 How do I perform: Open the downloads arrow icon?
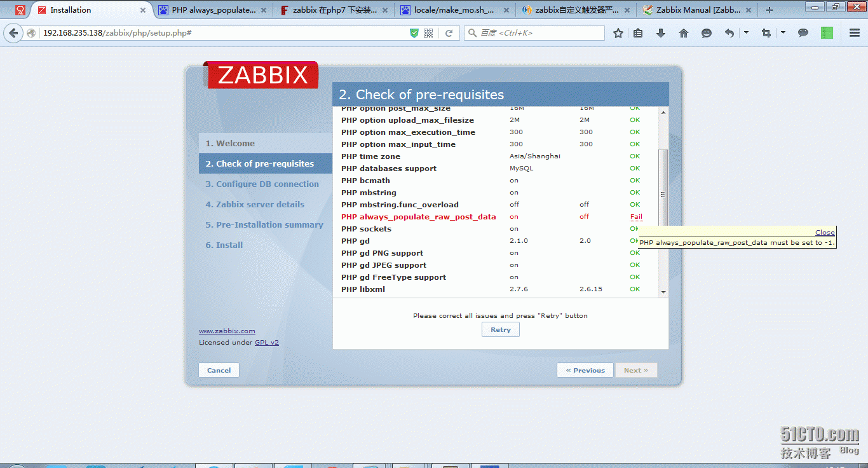tap(661, 33)
